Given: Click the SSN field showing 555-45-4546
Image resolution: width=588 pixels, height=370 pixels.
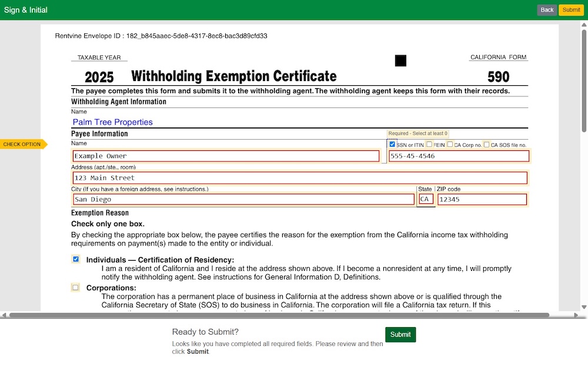Looking at the screenshot, I should (x=459, y=156).
